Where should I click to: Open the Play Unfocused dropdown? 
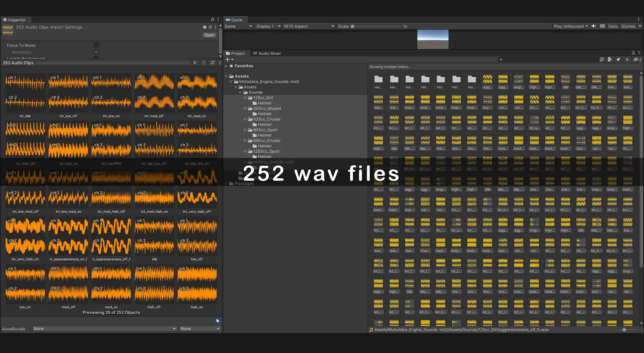571,26
